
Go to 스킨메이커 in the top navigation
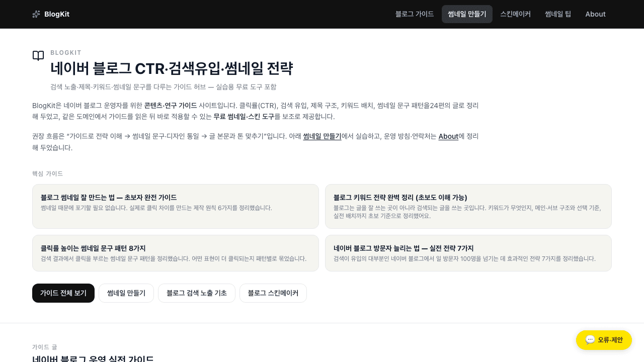[515, 14]
